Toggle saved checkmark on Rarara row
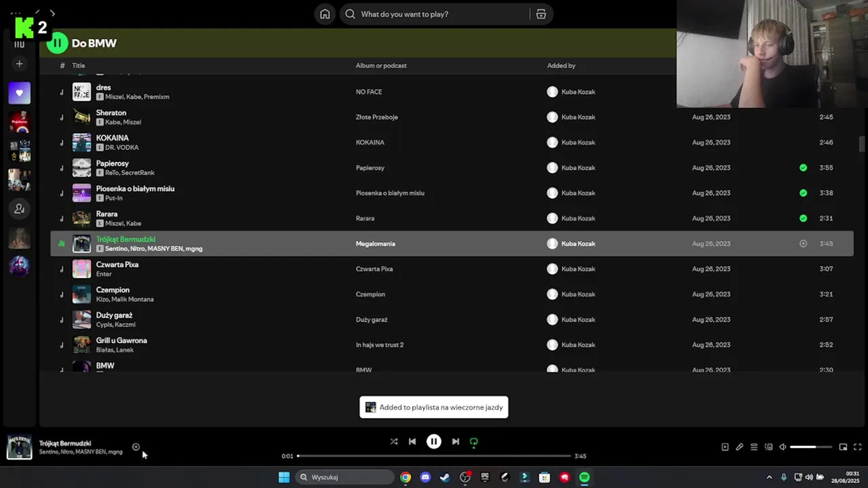This screenshot has height=488, width=868. click(803, 218)
